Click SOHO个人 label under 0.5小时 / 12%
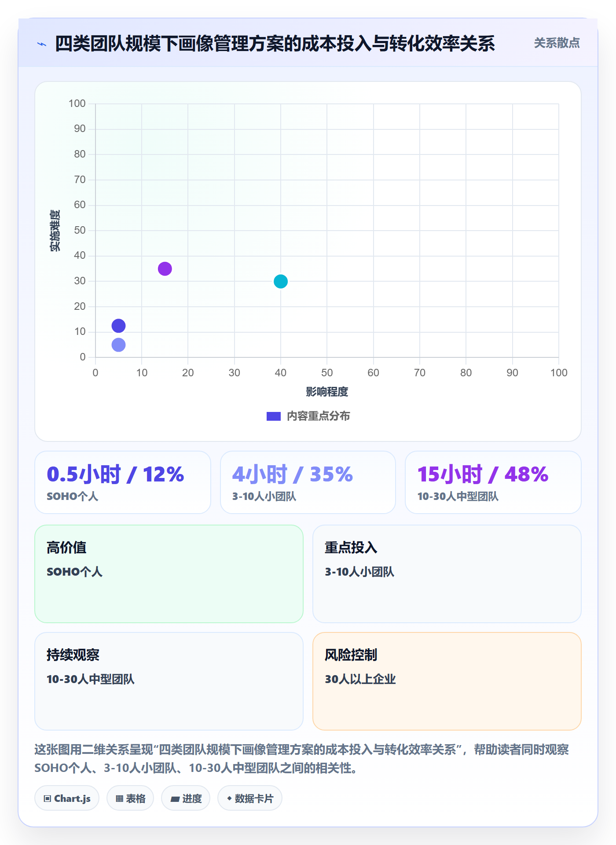616x845 pixels. pos(72,496)
